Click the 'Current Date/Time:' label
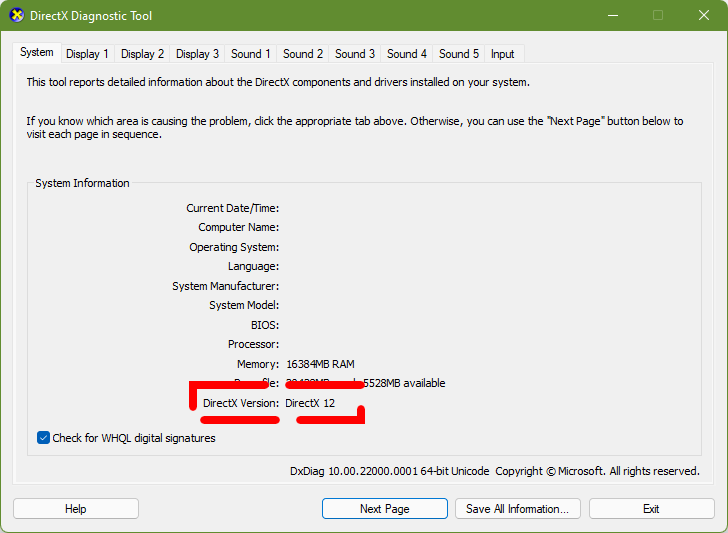Image resolution: width=728 pixels, height=533 pixels. coord(233,208)
